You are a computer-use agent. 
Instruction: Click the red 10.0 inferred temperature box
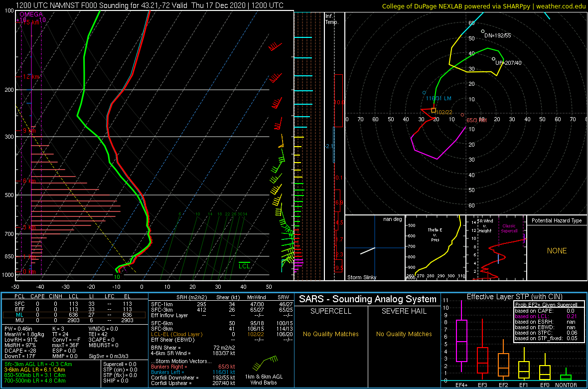(x=339, y=101)
